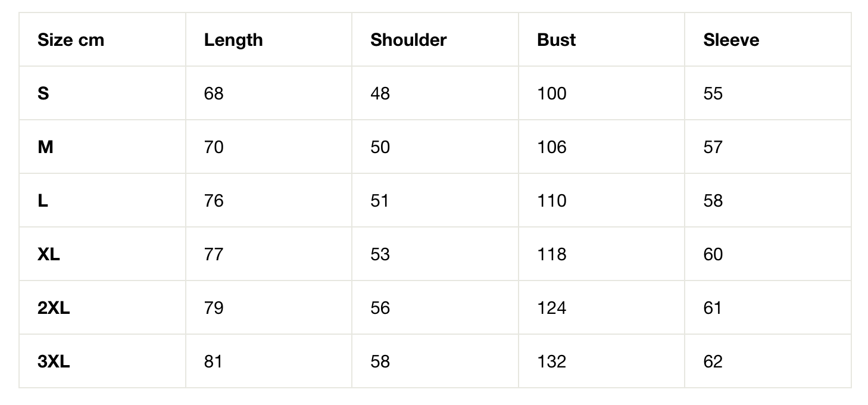Click the Bust value 124 for size 2XL

551,308
